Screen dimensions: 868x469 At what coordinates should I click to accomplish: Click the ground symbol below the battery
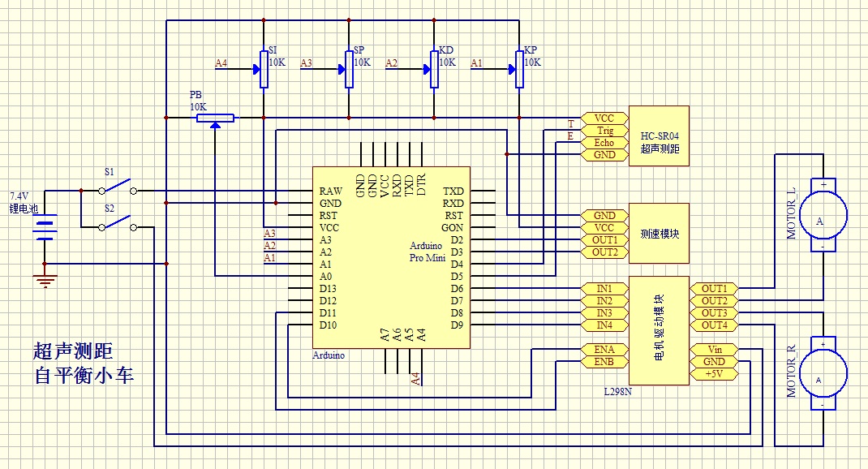45,282
